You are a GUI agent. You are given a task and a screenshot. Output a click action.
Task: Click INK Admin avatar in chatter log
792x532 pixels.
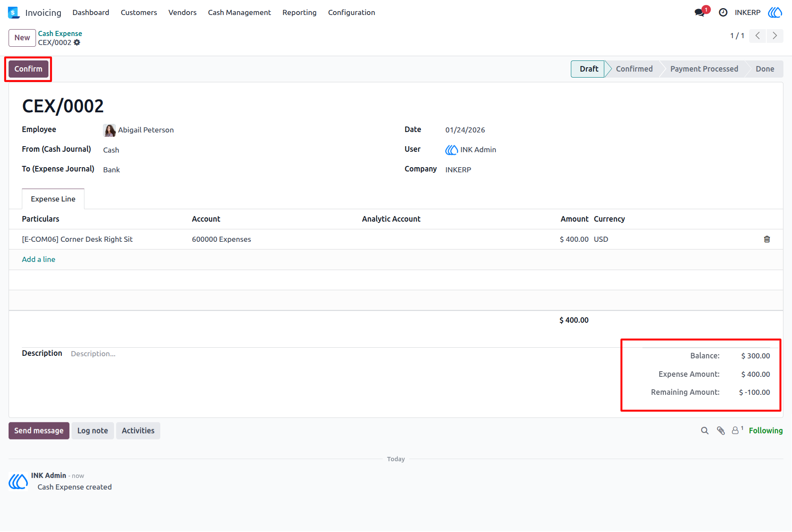coord(18,481)
